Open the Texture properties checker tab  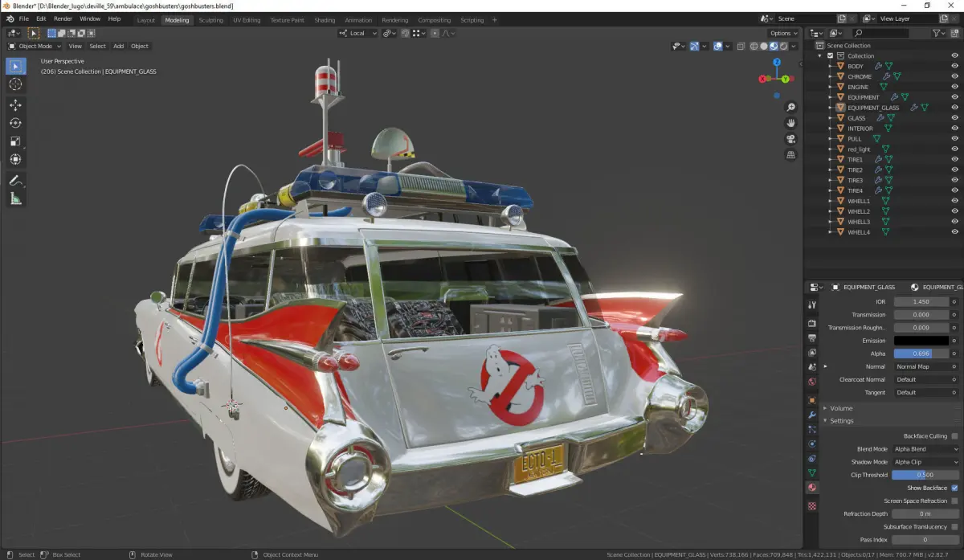coord(812,506)
